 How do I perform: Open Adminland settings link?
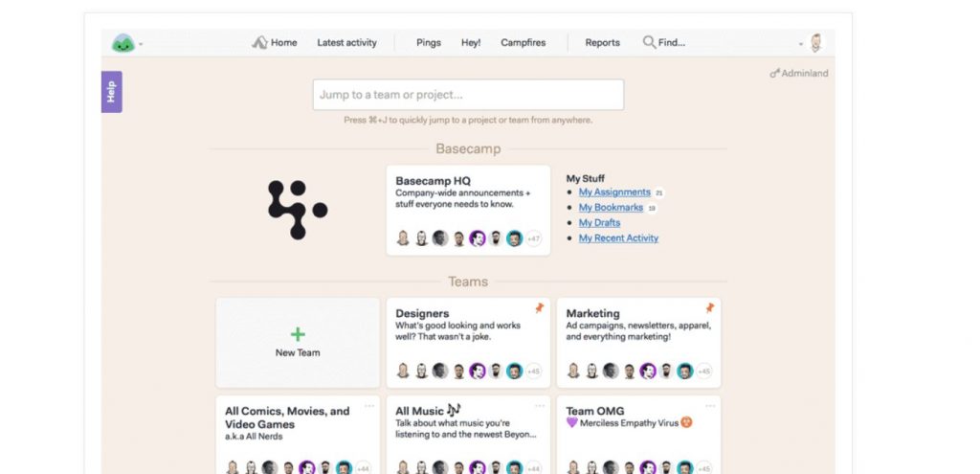coord(799,73)
